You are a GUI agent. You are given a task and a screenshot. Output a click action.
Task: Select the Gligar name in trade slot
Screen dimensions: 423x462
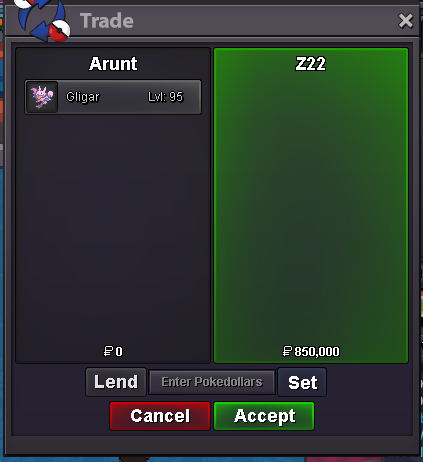83,97
